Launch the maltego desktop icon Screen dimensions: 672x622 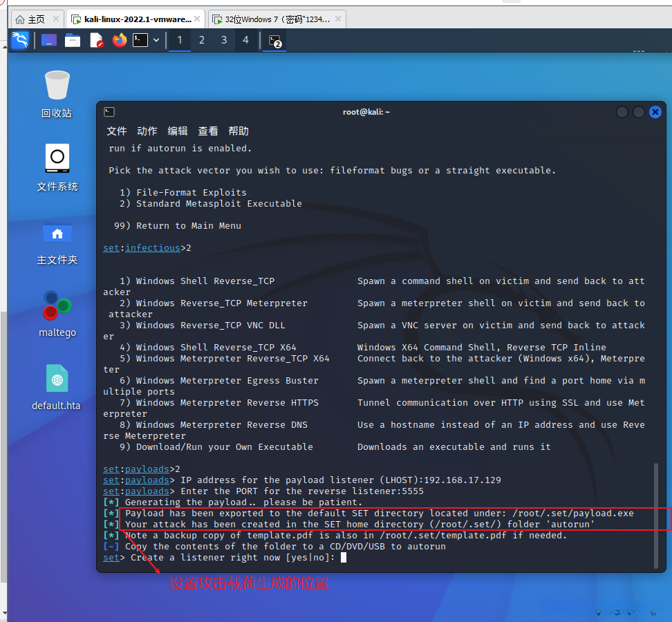pos(57,314)
